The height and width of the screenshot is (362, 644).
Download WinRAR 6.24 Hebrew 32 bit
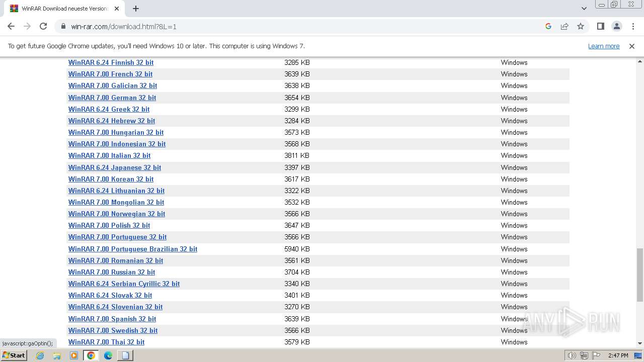click(112, 121)
